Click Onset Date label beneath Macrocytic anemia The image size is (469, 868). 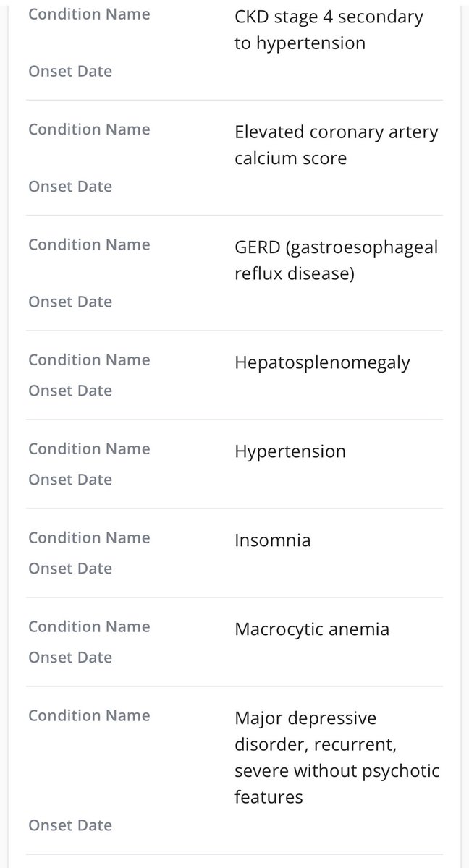pos(70,658)
